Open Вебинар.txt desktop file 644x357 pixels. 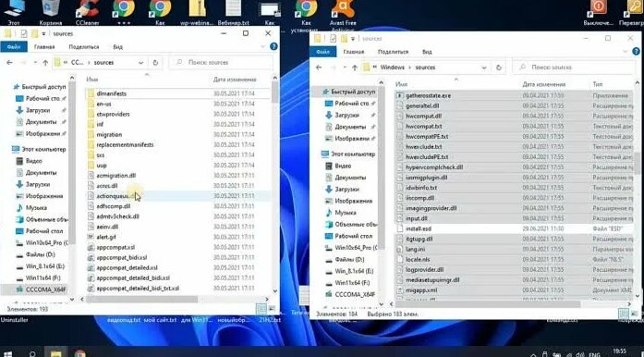(233, 12)
